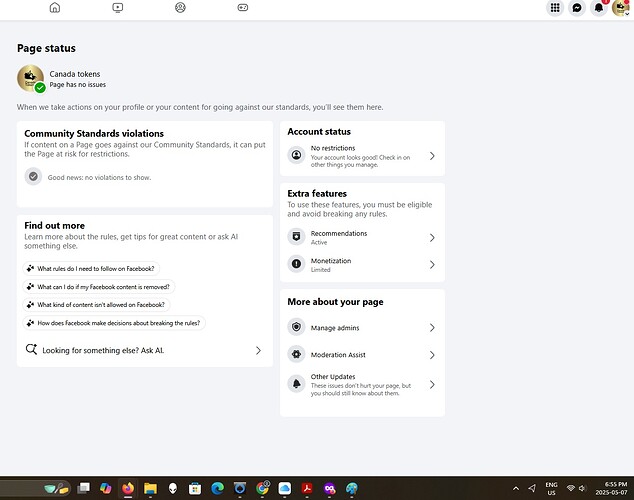Expand No restrictions account status chevron
Screen dimensions: 634x500
tap(432, 156)
